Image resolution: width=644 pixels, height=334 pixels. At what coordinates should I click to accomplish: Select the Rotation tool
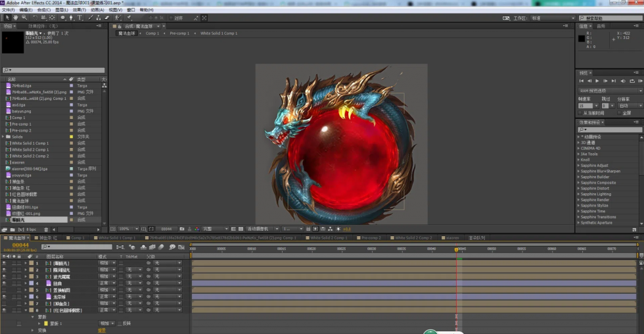click(35, 18)
